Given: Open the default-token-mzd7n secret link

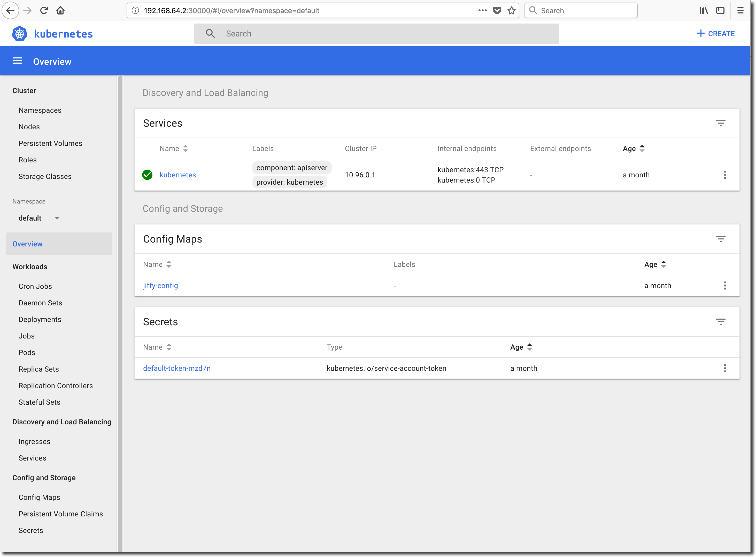Looking at the screenshot, I should click(177, 368).
